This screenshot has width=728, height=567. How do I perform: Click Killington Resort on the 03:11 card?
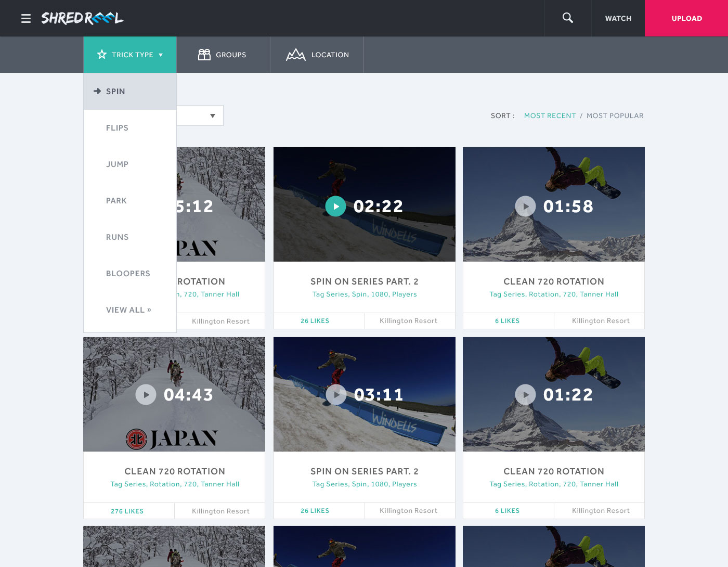click(409, 511)
